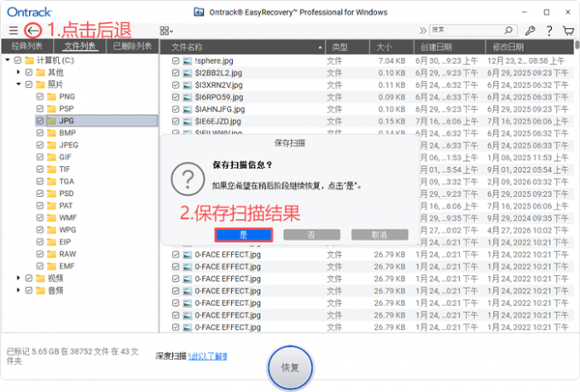Select the WPG folder icon
The width and height of the screenshot is (580, 392).
(51, 230)
